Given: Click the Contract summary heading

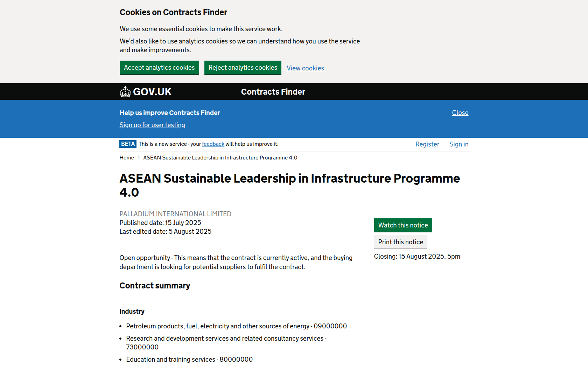Looking at the screenshot, I should pyautogui.click(x=155, y=286).
